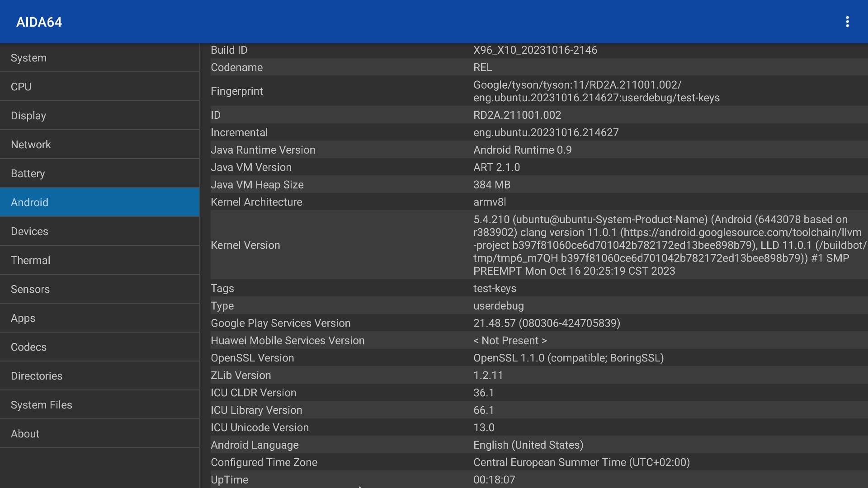The height and width of the screenshot is (488, 868).
Task: Click the AIDA64 title
Action: pyautogui.click(x=39, y=22)
